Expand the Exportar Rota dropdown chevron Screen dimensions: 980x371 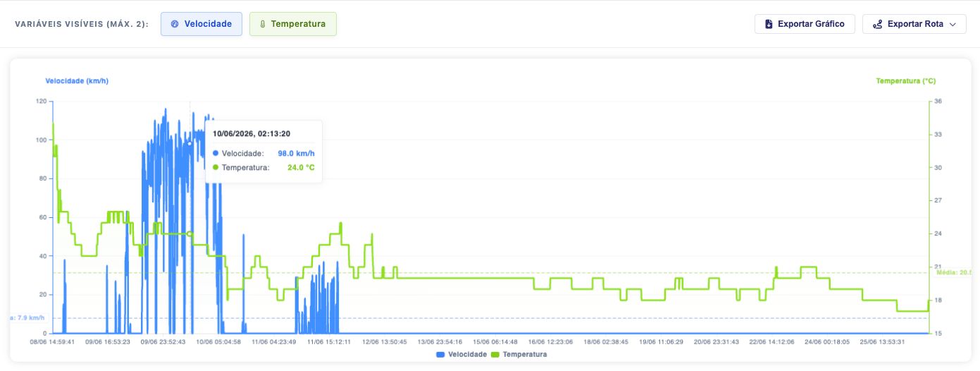[953, 24]
